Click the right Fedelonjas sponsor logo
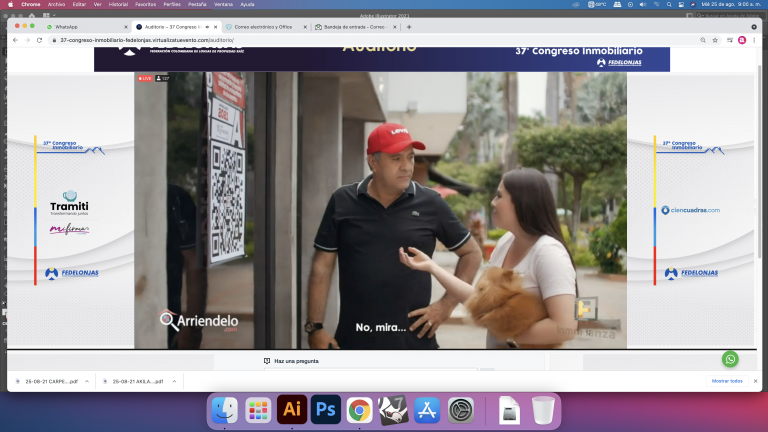Screen dimensions: 768x432 (x=691, y=273)
